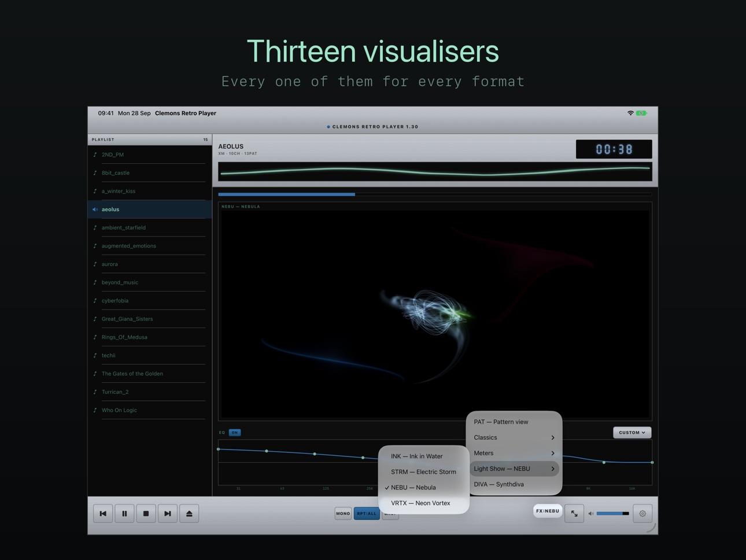Toggle RPT:ALL repeat mode
Viewport: 746px width, 560px height.
point(367,513)
